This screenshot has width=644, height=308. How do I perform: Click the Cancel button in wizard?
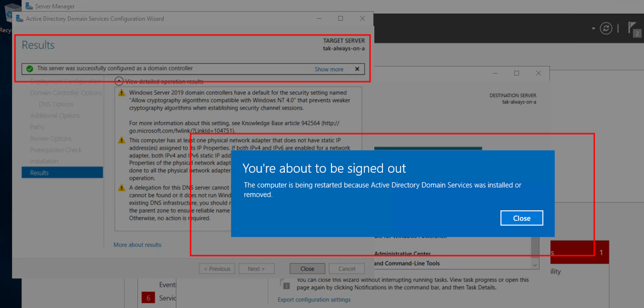[x=347, y=269]
